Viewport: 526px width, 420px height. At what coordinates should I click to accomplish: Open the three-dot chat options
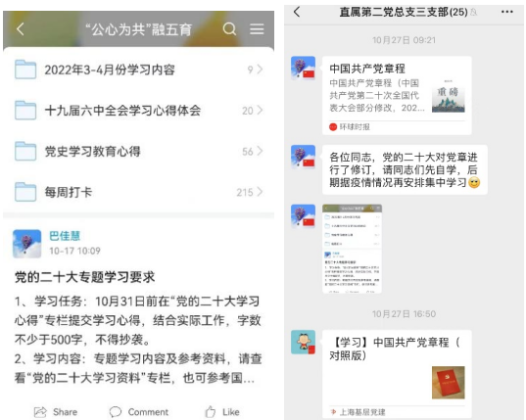506,12
